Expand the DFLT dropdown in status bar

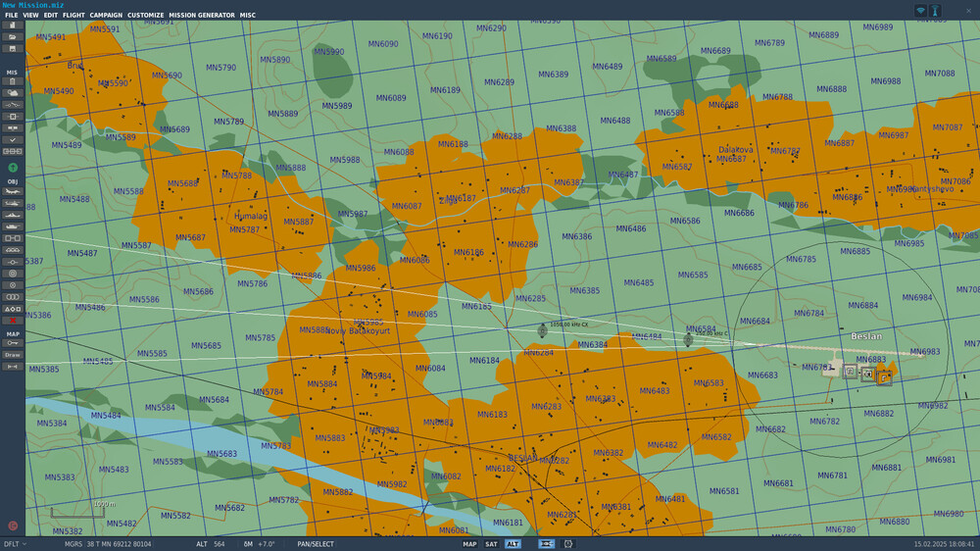pyautogui.click(x=15, y=544)
